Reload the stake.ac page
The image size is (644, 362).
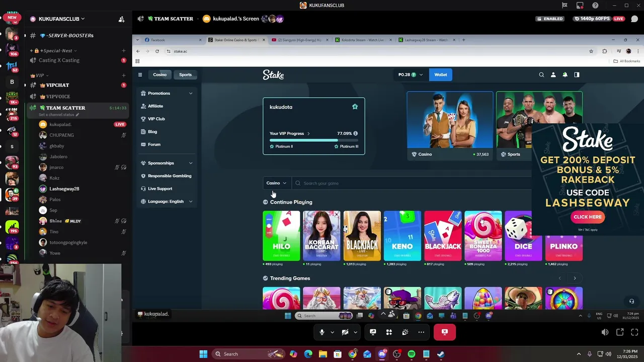(x=157, y=51)
